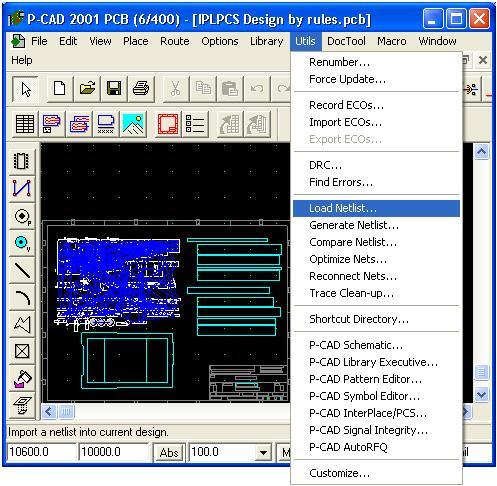Expand the 100.0 grid size dropdown
Viewport: 497px width, 486px height.
[x=263, y=453]
